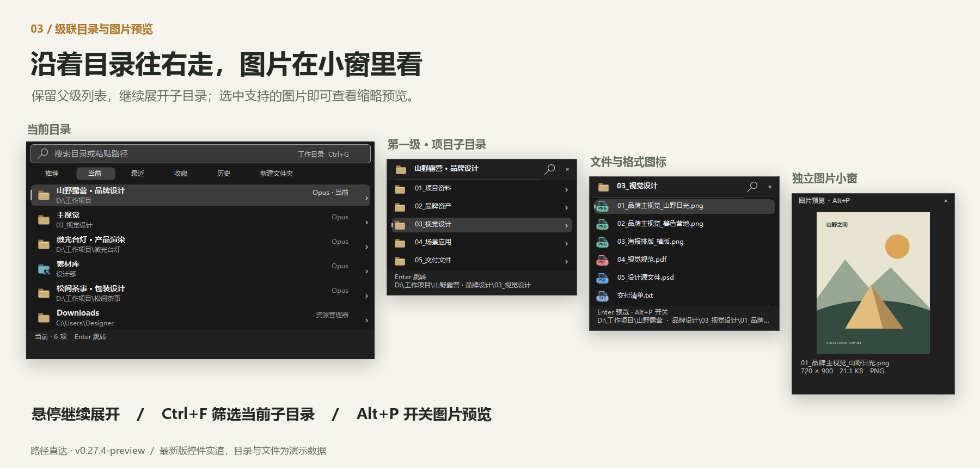The height and width of the screenshot is (468, 980).
Task: Click the 新建文件夹 tab
Action: tap(277, 174)
